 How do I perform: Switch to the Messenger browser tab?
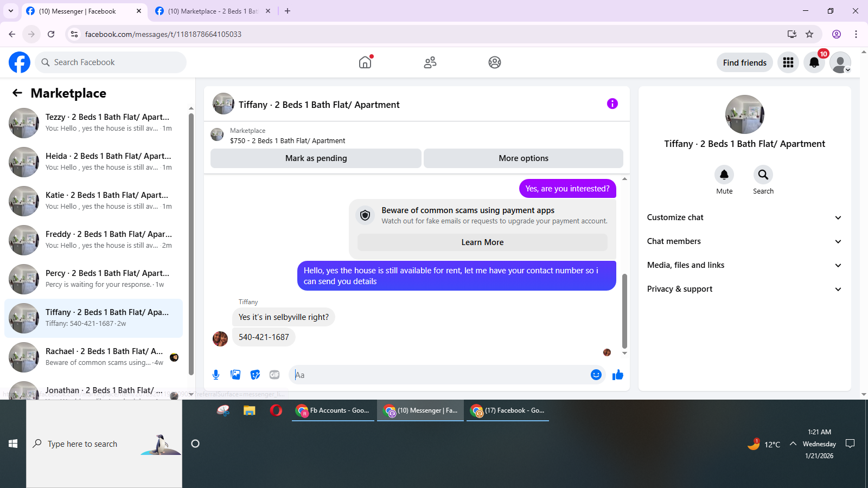tap(84, 11)
